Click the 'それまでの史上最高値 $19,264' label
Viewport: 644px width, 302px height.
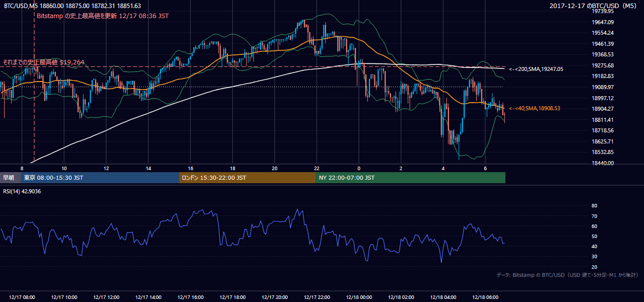44,62
